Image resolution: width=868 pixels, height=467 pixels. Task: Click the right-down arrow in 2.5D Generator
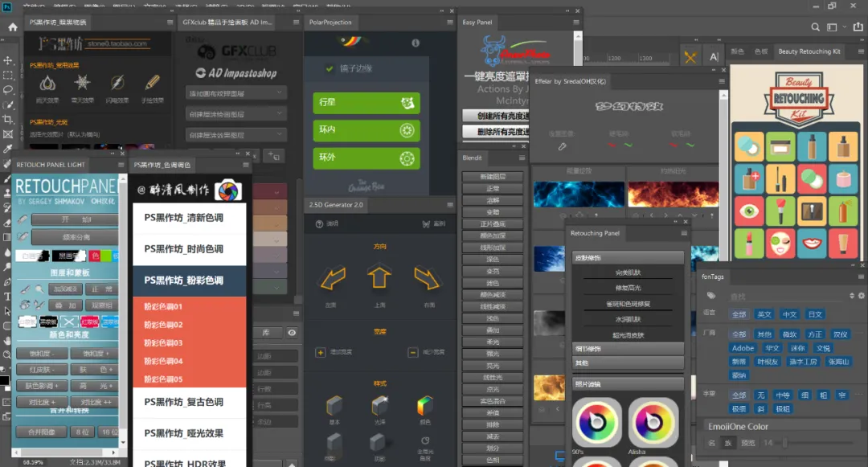click(x=427, y=278)
